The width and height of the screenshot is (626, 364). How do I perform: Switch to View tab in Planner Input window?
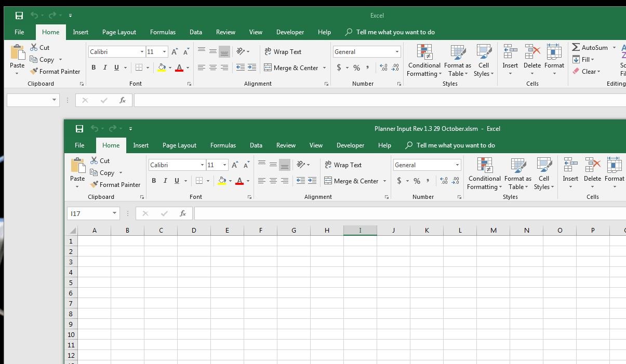(316, 145)
